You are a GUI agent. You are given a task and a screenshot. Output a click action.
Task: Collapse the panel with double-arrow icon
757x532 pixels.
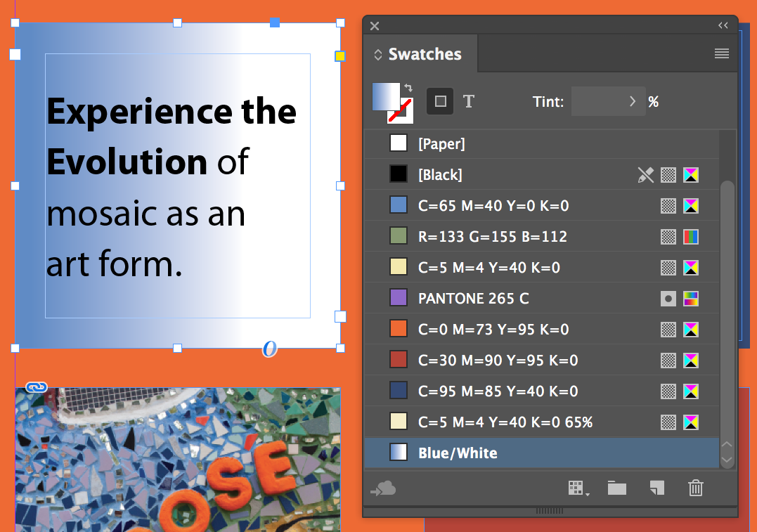[x=723, y=25]
